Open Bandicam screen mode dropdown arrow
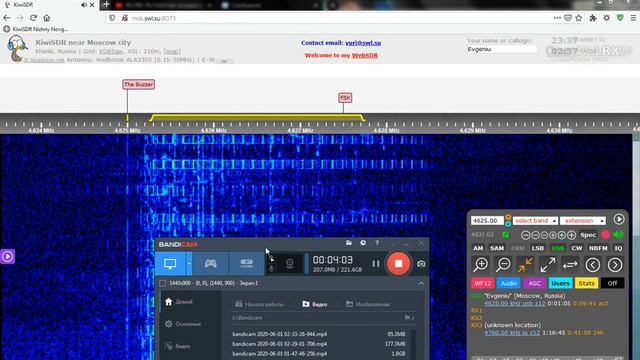The width and height of the screenshot is (640, 360). pos(189,264)
